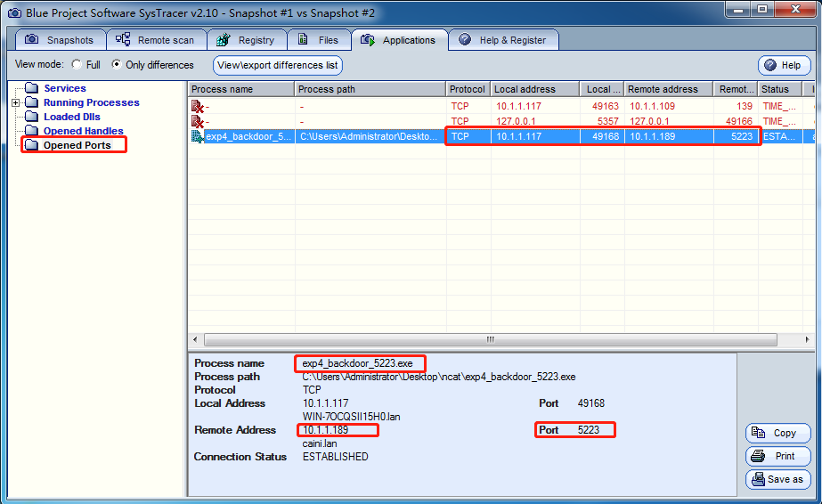Sort by Status column header

[x=780, y=89]
